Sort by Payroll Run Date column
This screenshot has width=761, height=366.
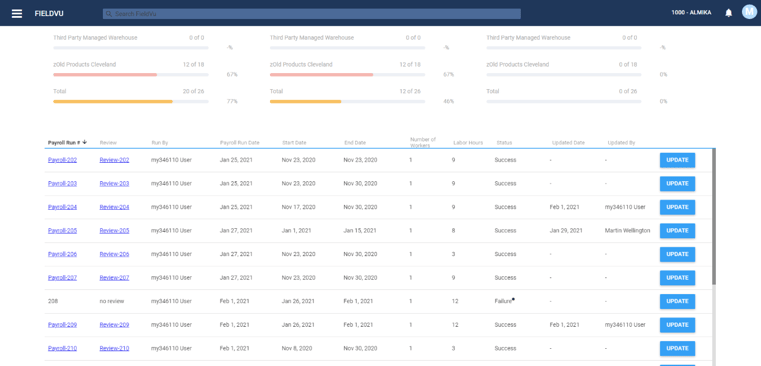(240, 143)
